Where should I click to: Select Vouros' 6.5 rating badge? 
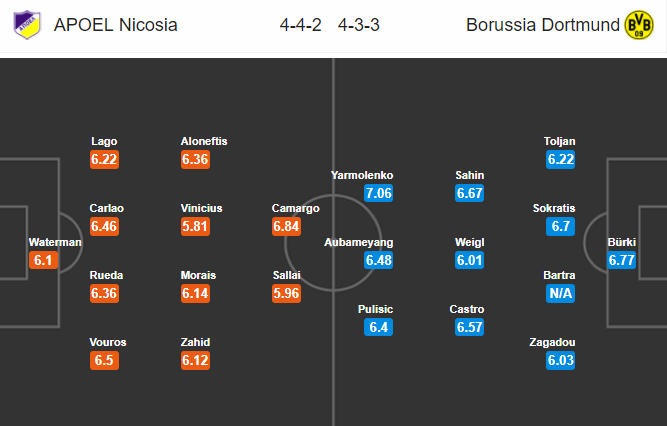tap(104, 360)
